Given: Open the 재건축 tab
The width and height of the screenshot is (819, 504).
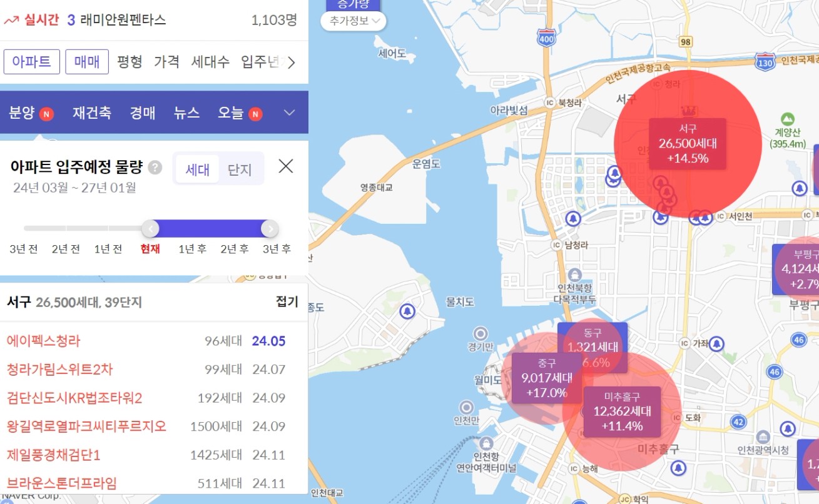Looking at the screenshot, I should 92,113.
